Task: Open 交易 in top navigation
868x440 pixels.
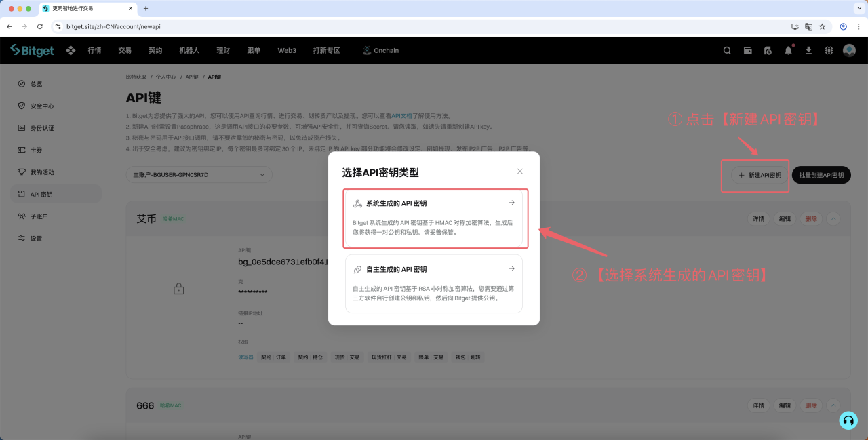Action: [x=125, y=50]
